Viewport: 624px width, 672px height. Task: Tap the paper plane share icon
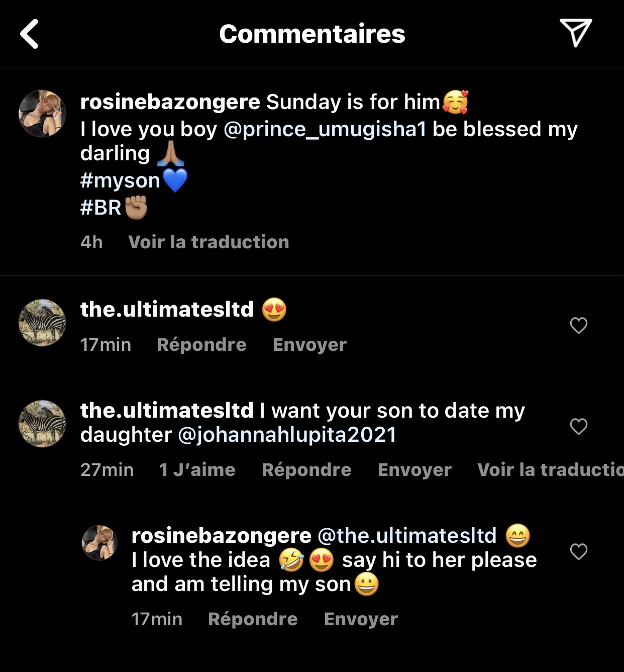tap(576, 33)
